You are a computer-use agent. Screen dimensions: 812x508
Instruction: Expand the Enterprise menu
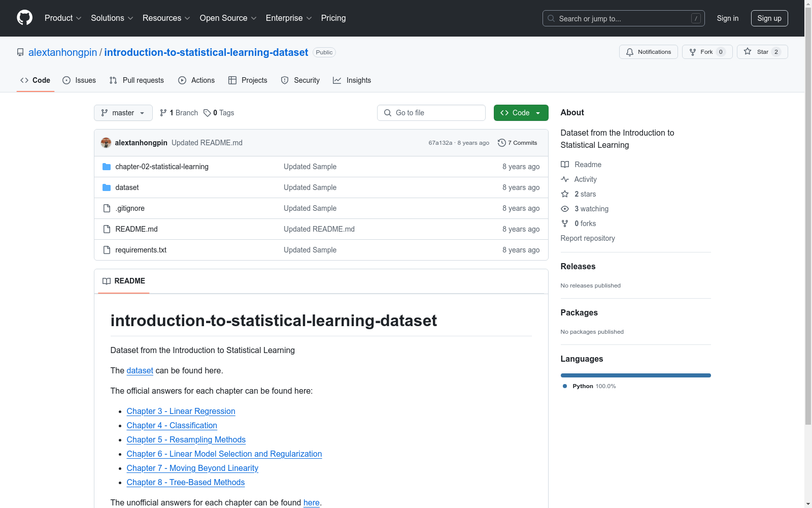(x=289, y=18)
